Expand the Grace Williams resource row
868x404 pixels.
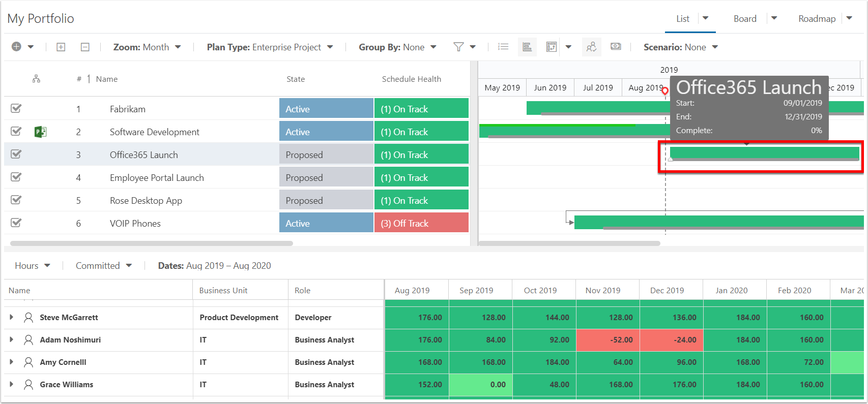12,384
